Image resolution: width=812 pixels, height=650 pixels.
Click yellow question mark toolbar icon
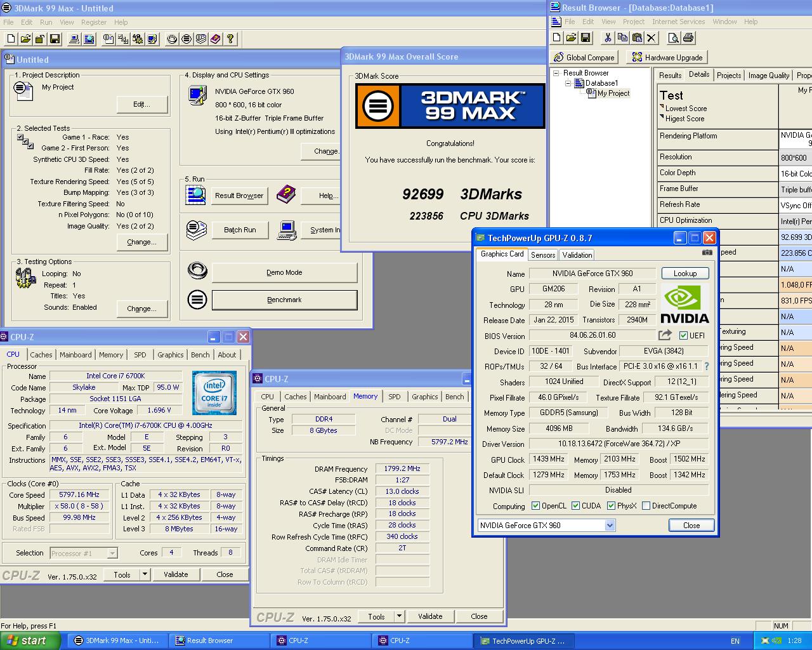coord(230,39)
